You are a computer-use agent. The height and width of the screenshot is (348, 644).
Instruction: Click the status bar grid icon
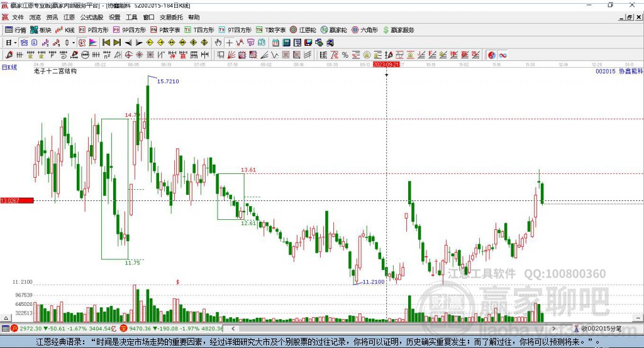(x=5, y=329)
